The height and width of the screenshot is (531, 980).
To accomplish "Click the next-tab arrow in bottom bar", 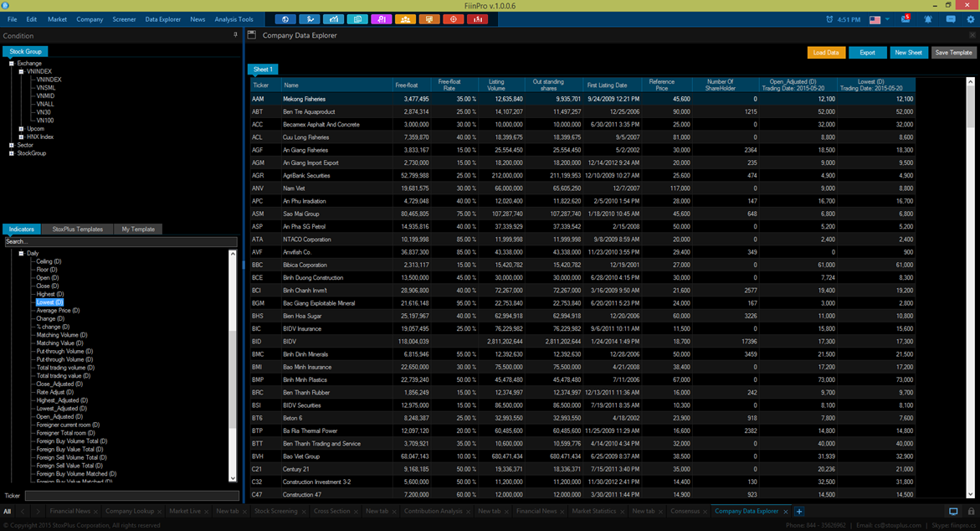I will click(x=38, y=512).
